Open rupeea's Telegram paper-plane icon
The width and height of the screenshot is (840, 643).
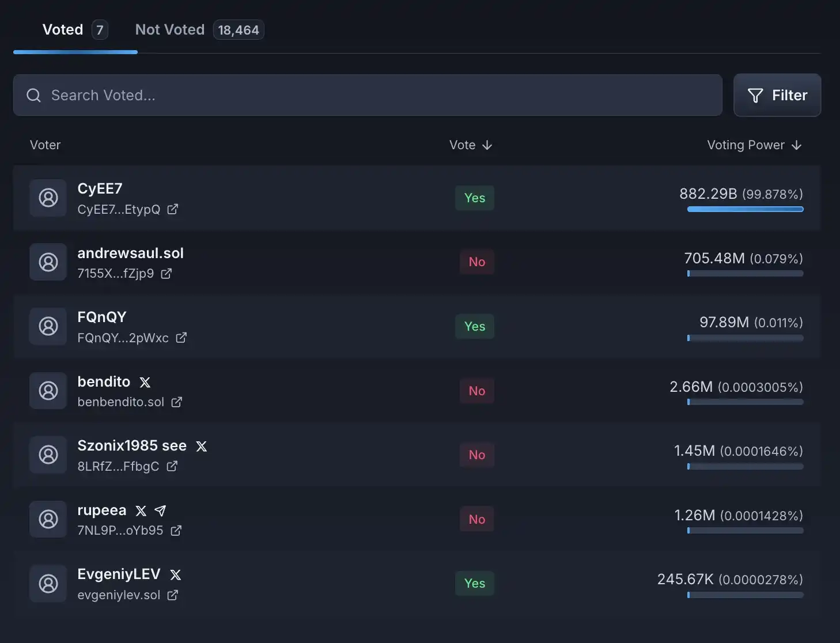pos(160,510)
